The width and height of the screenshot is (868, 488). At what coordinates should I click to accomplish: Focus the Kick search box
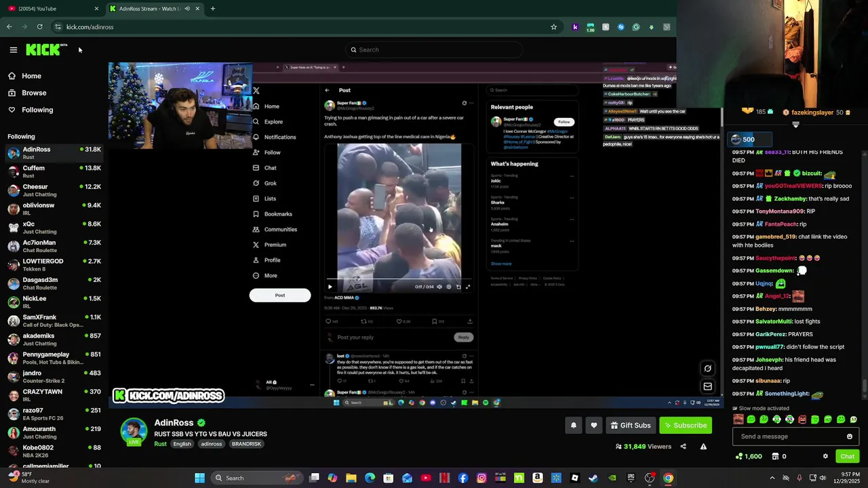pyautogui.click(x=434, y=49)
